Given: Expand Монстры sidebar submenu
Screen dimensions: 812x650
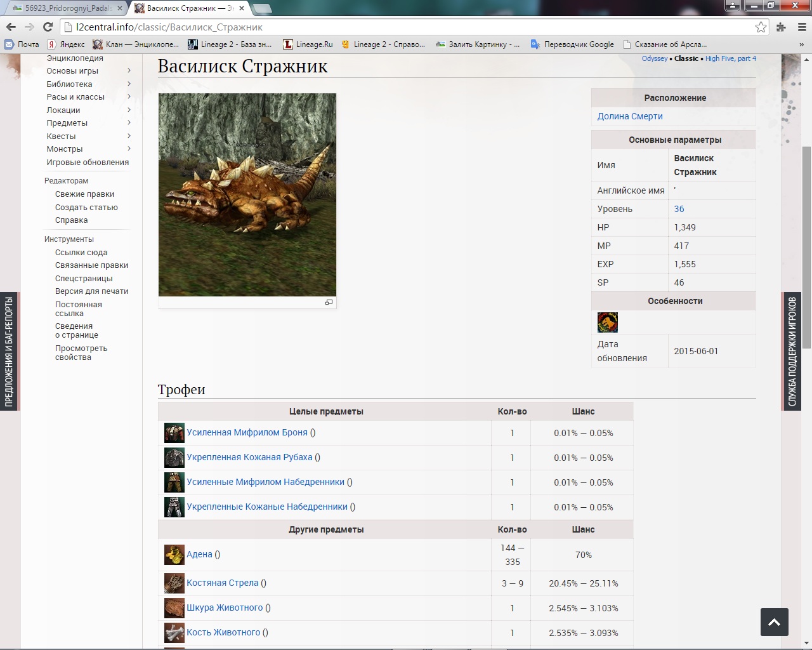Looking at the screenshot, I should coord(129,149).
